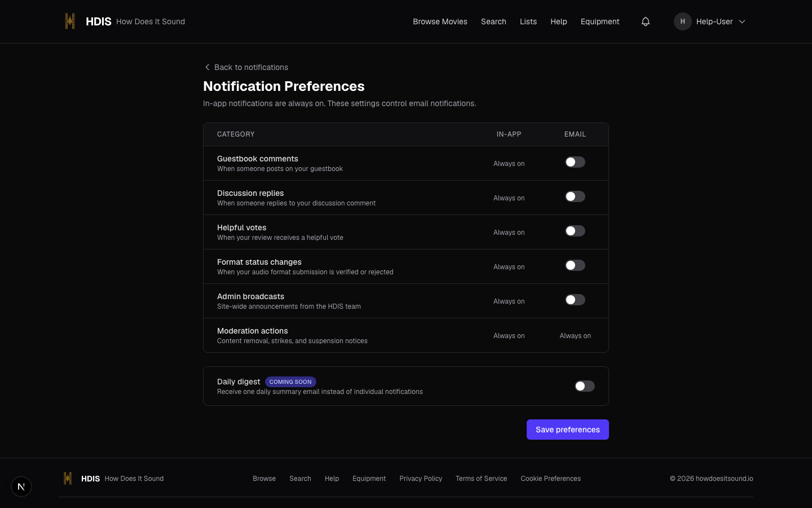Click Guestbook comments in-app 'Always on' text
The height and width of the screenshot is (508, 812).
pyautogui.click(x=509, y=164)
